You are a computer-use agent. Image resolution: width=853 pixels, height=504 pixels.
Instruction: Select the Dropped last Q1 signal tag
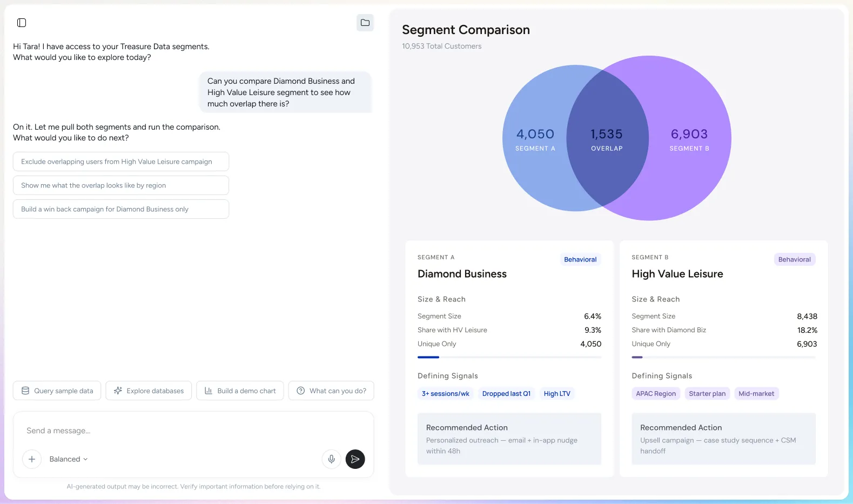pos(506,394)
